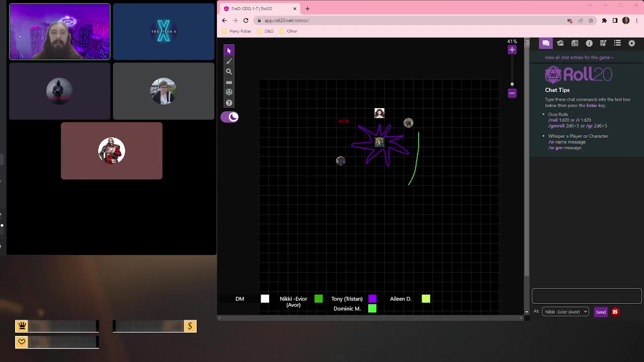The image size is (644, 362).
Task: Click Nikki -Evior green color swatch
Action: [318, 299]
